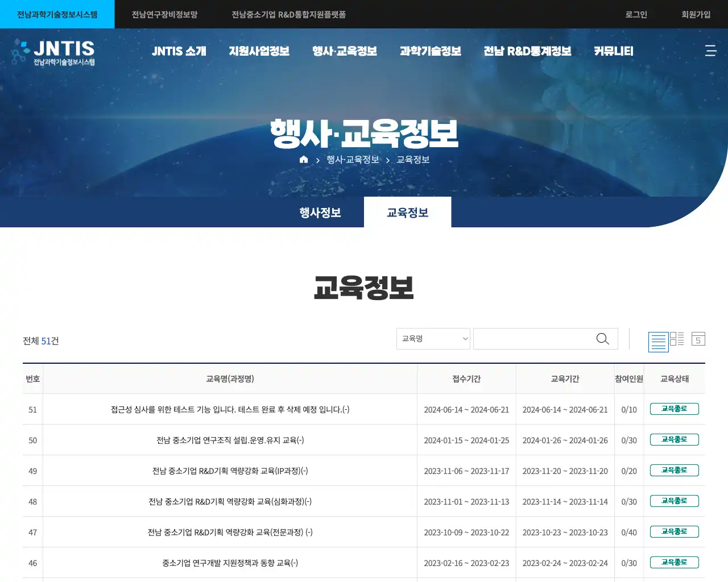The height and width of the screenshot is (582, 728).
Task: Switch to the numbered page view layout
Action: click(698, 339)
